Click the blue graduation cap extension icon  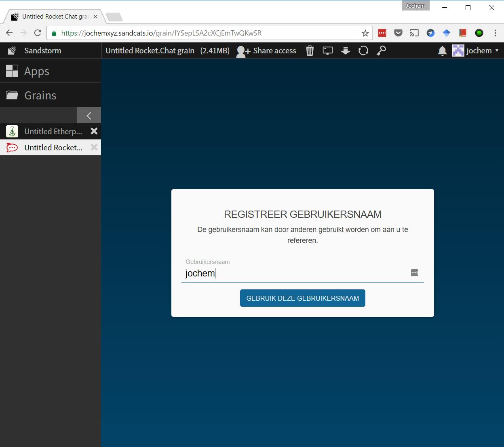(447, 33)
